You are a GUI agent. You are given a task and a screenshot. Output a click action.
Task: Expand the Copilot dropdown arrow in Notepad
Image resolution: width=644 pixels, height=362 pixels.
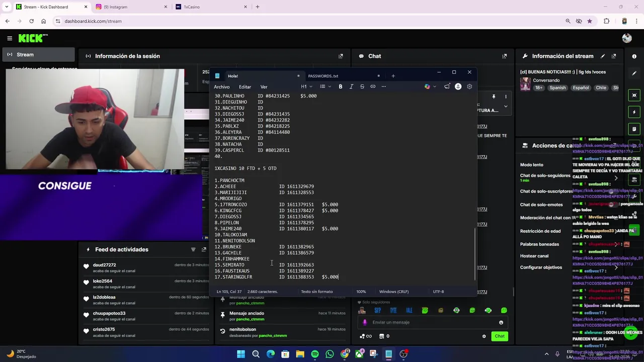pyautogui.click(x=435, y=86)
